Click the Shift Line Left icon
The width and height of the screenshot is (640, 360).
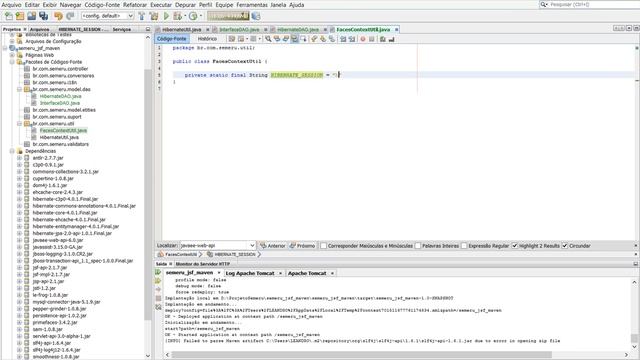343,39
